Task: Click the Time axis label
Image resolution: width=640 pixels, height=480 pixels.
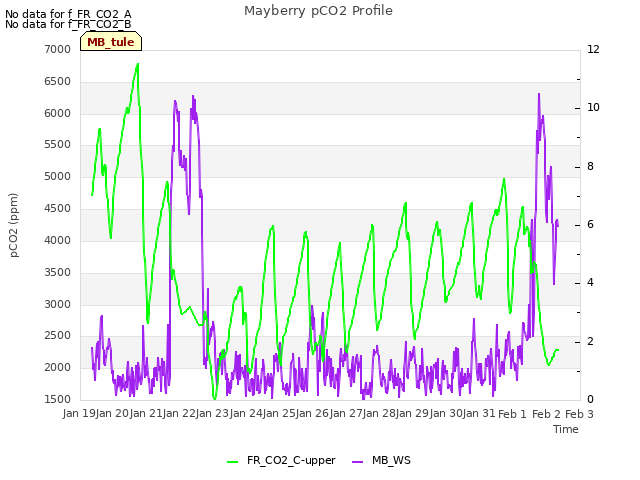Action: coord(566,429)
